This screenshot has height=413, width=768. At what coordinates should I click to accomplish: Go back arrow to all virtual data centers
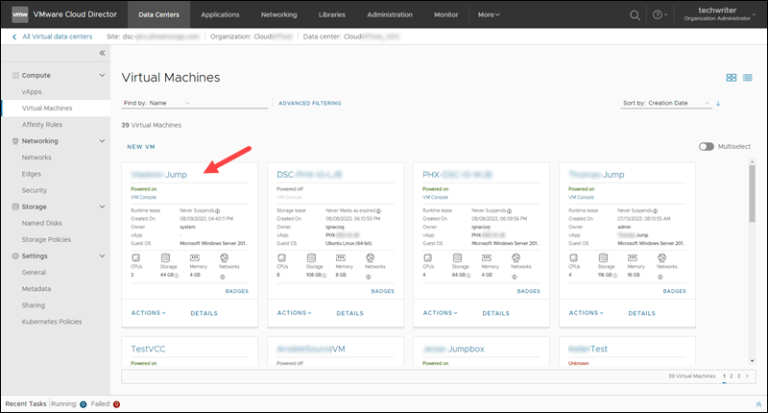(x=14, y=37)
